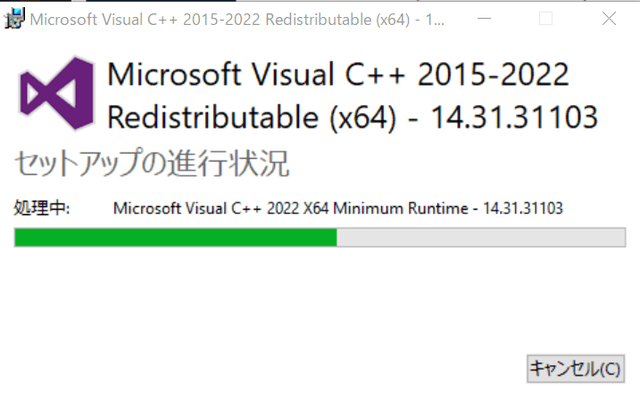Click the Redistributable (x64) - 14.31.31103 heading line

point(353,118)
